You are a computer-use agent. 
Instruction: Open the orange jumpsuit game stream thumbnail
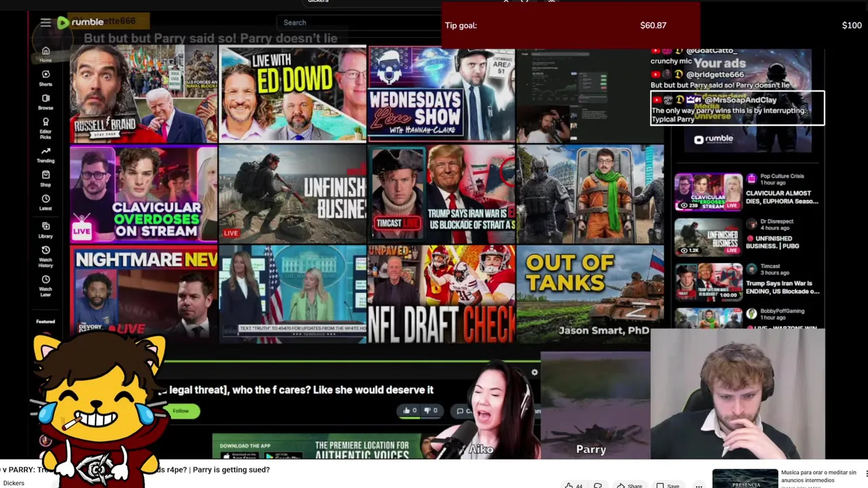pos(590,194)
